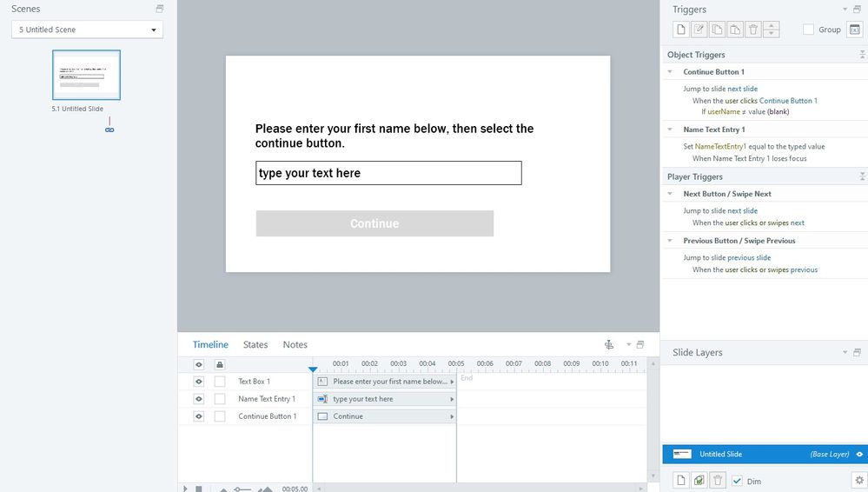Switch to the States tab
Screen dimensions: 868x492
pyautogui.click(x=255, y=344)
